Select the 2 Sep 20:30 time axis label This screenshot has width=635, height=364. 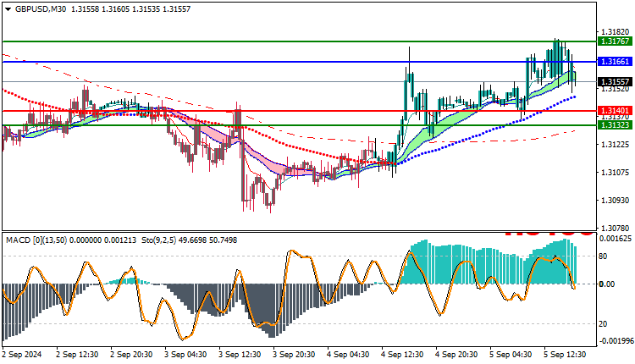(131, 355)
